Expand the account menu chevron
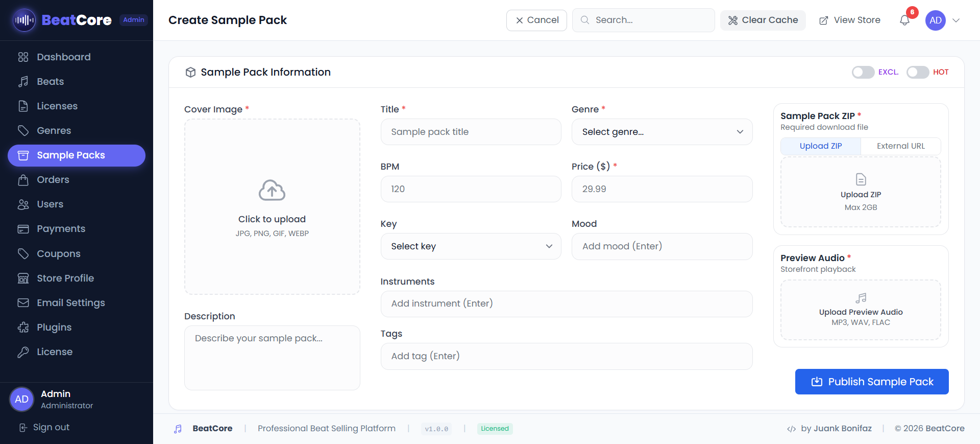Screen dimensions: 980x444 (956, 20)
